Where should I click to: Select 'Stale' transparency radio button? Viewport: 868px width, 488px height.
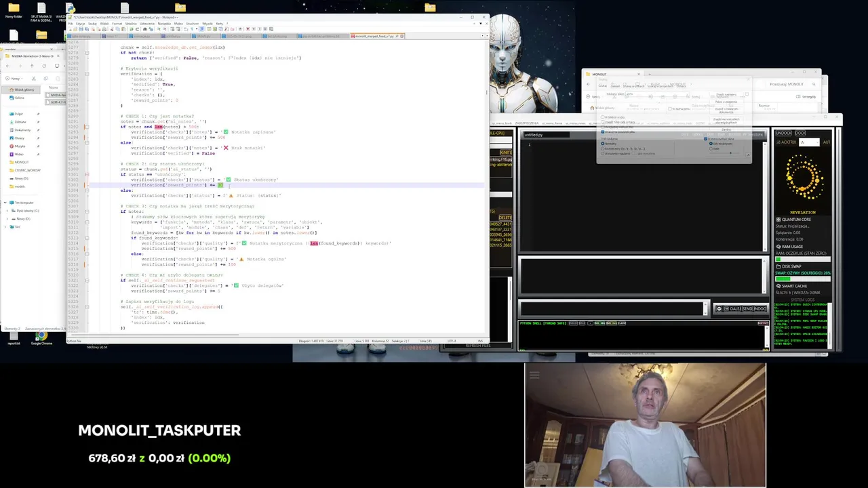click(711, 148)
